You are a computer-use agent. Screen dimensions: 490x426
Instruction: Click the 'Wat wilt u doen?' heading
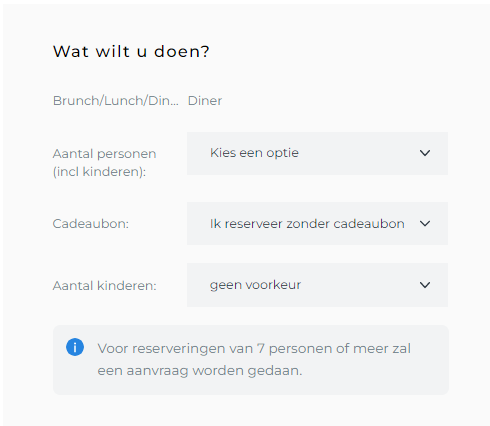tap(131, 51)
